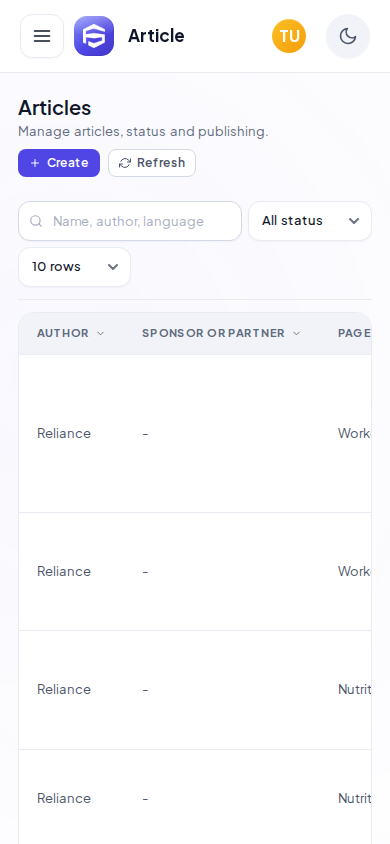The image size is (390, 844).
Task: Click the fourth row Reliance cell
Action: coord(64,798)
